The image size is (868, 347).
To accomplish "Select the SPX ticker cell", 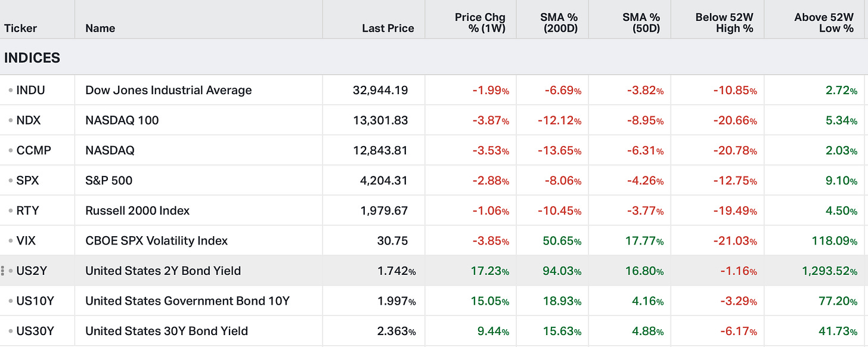I will click(x=27, y=181).
